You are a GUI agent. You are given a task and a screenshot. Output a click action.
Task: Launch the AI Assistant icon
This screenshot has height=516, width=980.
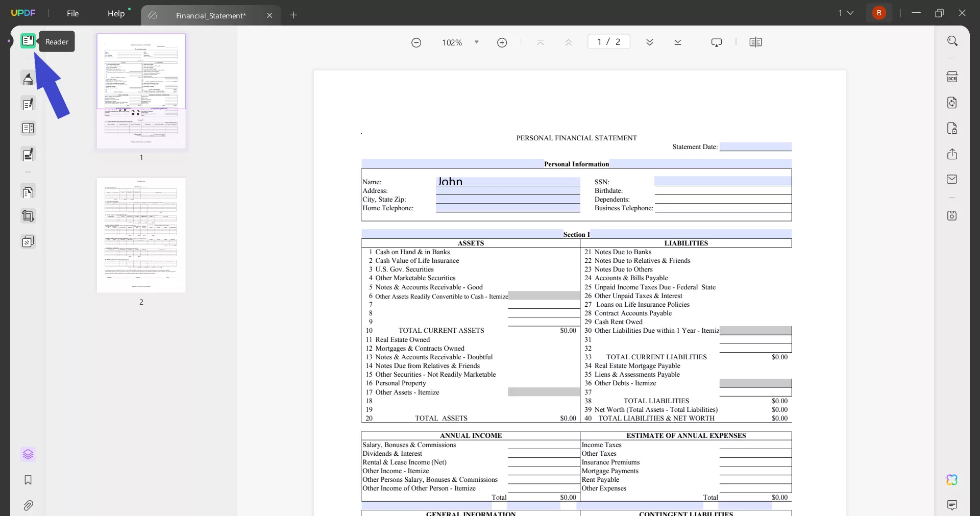(x=951, y=480)
